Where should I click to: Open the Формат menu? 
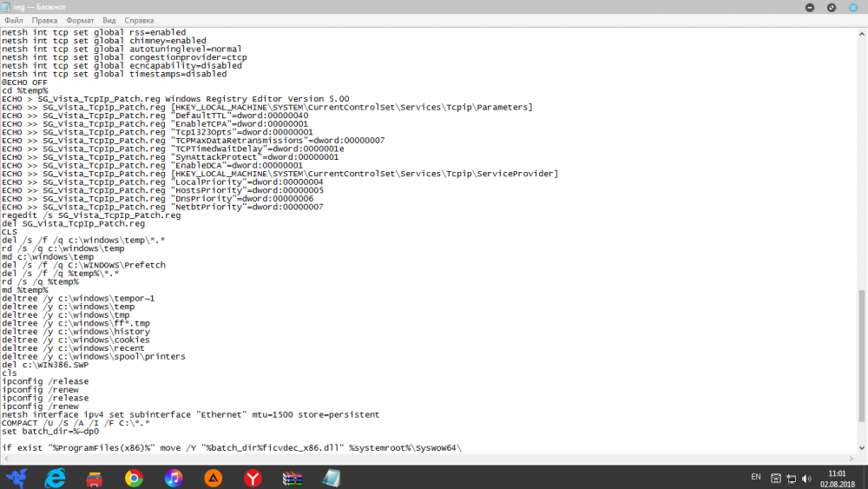click(81, 19)
